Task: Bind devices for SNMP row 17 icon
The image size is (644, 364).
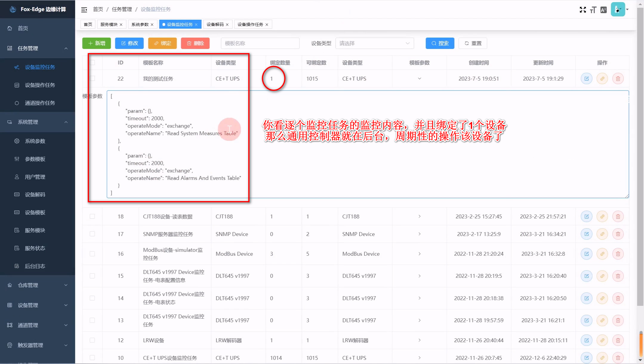Action: [x=602, y=234]
